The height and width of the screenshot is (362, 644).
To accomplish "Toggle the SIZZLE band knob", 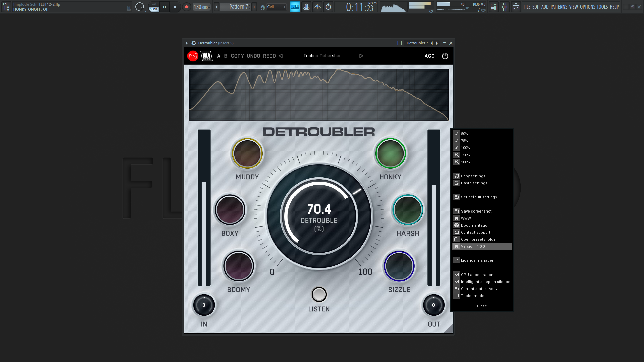I will pos(399,266).
